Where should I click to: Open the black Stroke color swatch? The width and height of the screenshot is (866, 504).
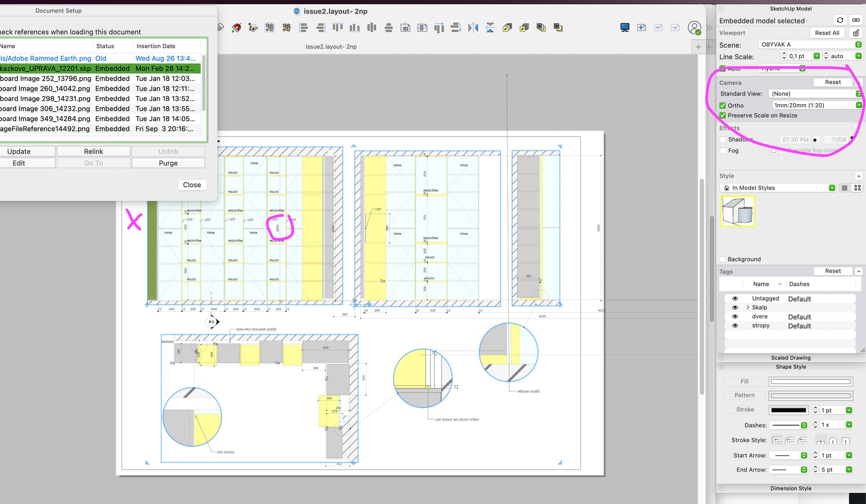coord(788,410)
